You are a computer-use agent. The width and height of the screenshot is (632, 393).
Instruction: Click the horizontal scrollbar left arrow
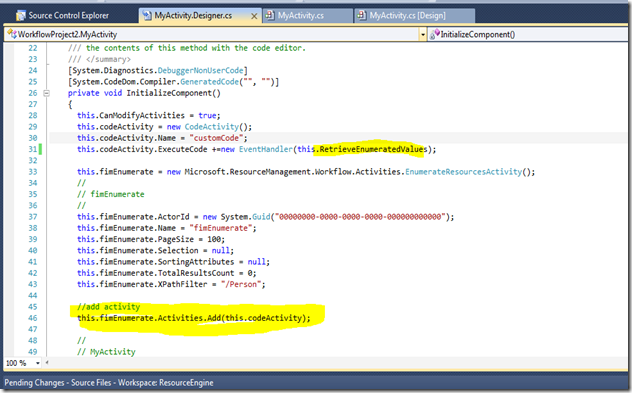(x=47, y=363)
